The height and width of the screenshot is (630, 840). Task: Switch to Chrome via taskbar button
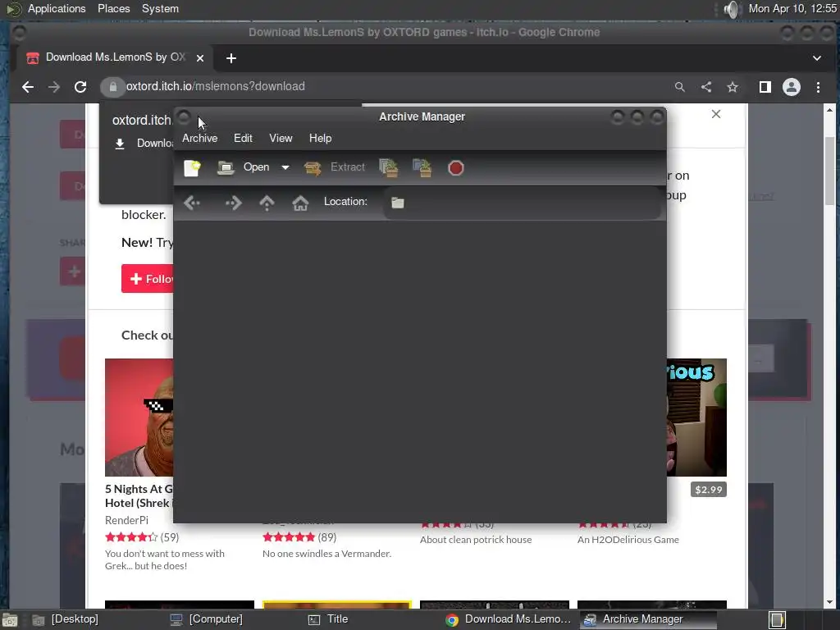click(509, 619)
